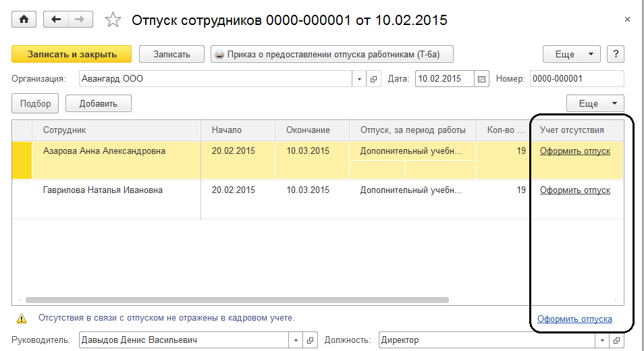Go forward with the right arrow

[80, 20]
